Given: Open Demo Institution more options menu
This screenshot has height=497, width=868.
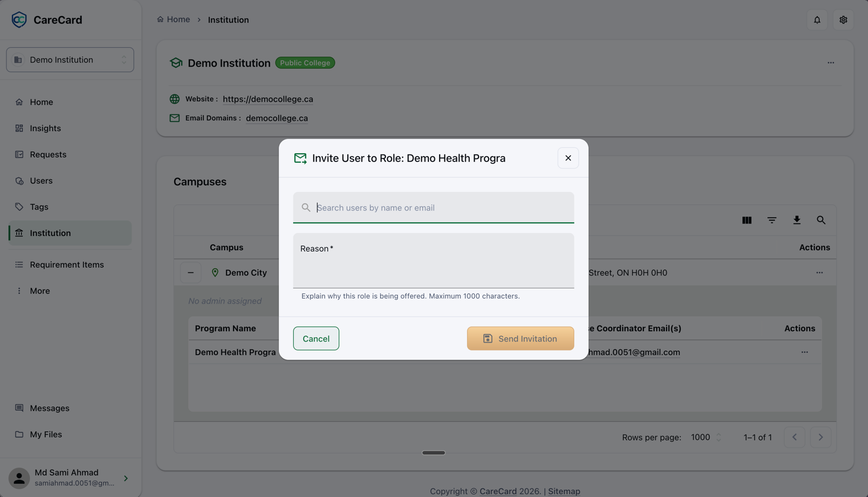Looking at the screenshot, I should point(830,63).
